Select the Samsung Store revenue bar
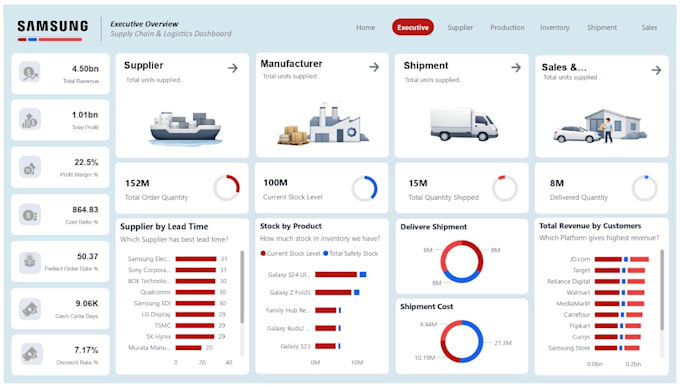 [606, 348]
